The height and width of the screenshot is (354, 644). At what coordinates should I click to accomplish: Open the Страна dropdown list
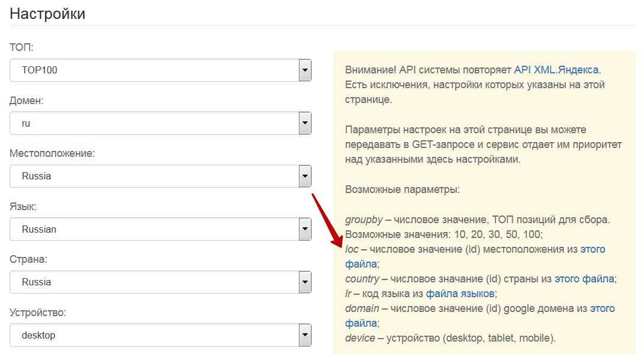[x=160, y=282]
